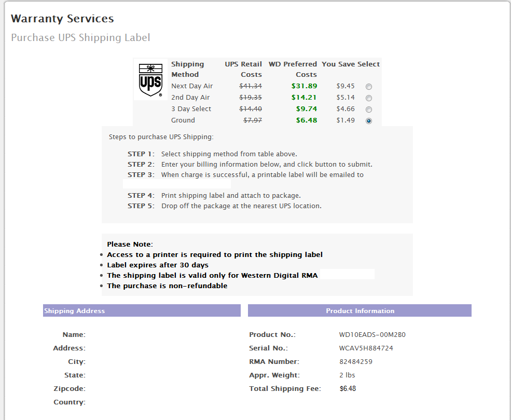Choose the 3 Day Select radio button
The image size is (511, 420).
pyautogui.click(x=368, y=109)
